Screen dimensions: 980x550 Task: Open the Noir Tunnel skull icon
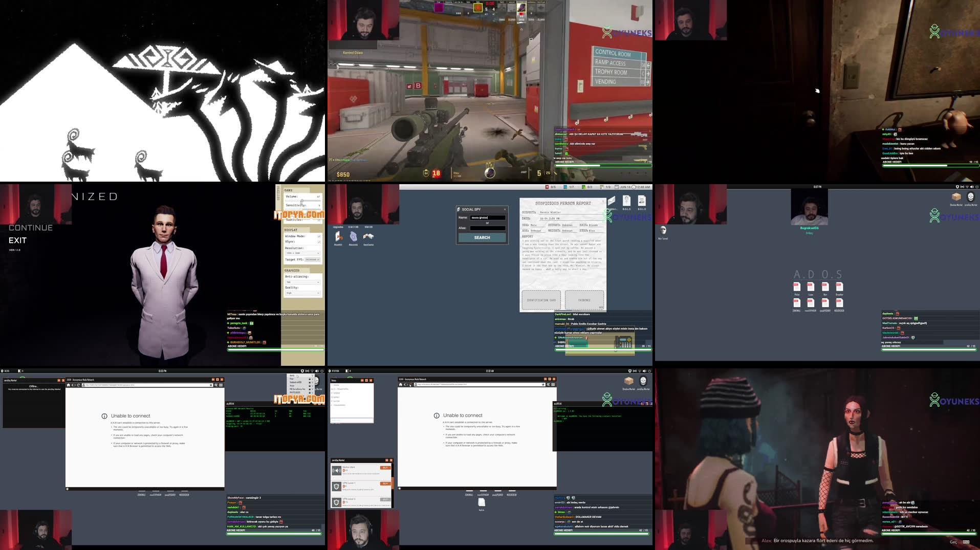[663, 231]
